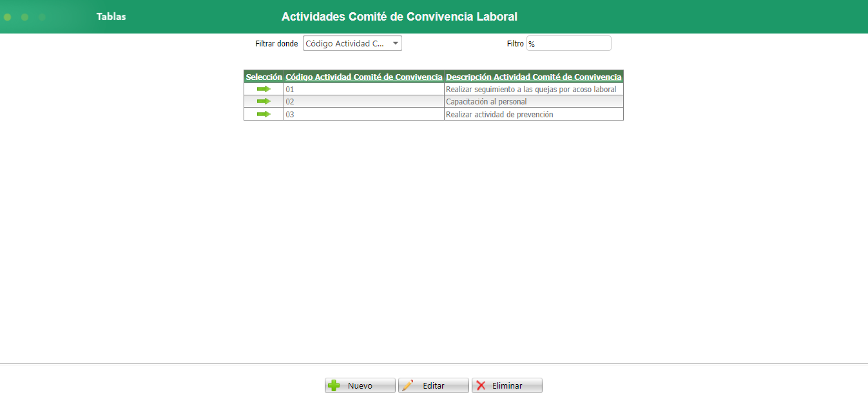Click the Editar button
The image size is (868, 417).
point(434,385)
